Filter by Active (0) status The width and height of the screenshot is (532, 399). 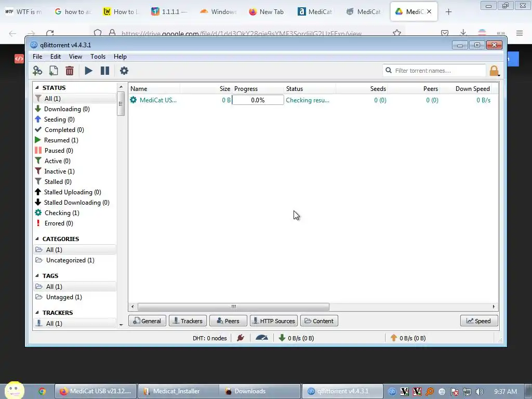pyautogui.click(x=75, y=161)
